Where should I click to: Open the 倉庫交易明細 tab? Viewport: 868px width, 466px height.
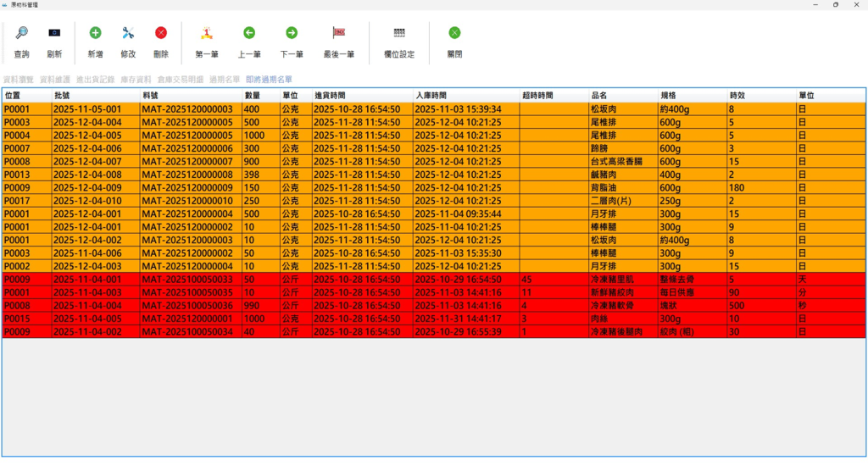pos(180,80)
